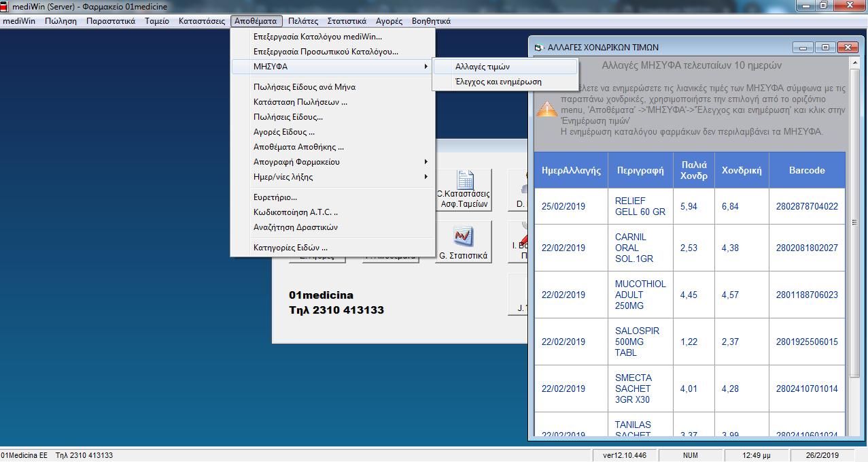The height and width of the screenshot is (462, 868).
Task: Click the wholesale price 4,57 cell
Action: coord(742,295)
